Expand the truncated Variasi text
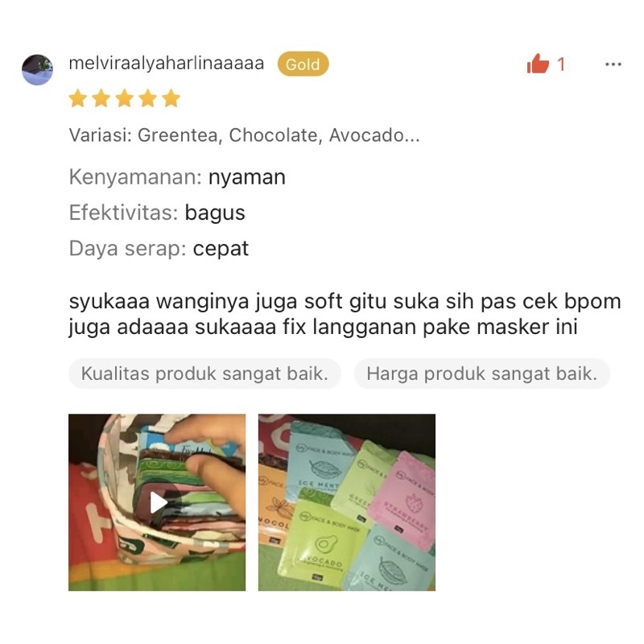644x644 pixels. click(245, 135)
